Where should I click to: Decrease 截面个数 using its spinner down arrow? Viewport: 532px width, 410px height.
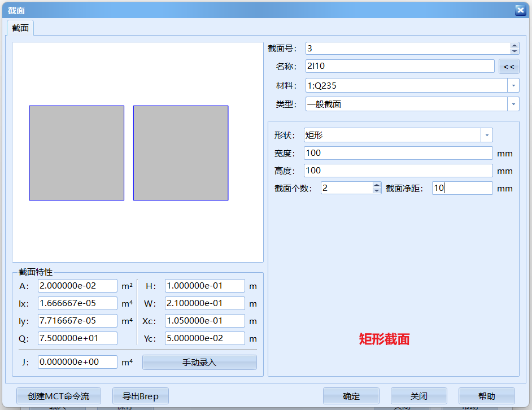[376, 191]
